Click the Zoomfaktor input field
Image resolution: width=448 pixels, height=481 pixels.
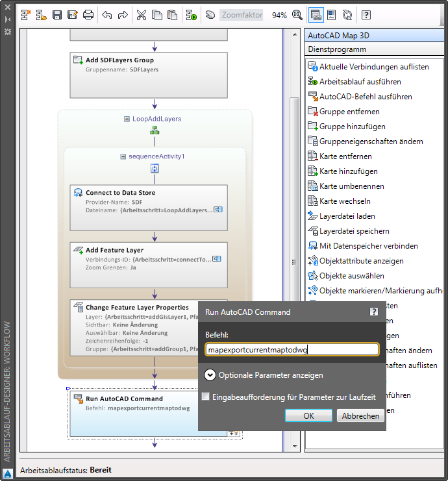242,15
